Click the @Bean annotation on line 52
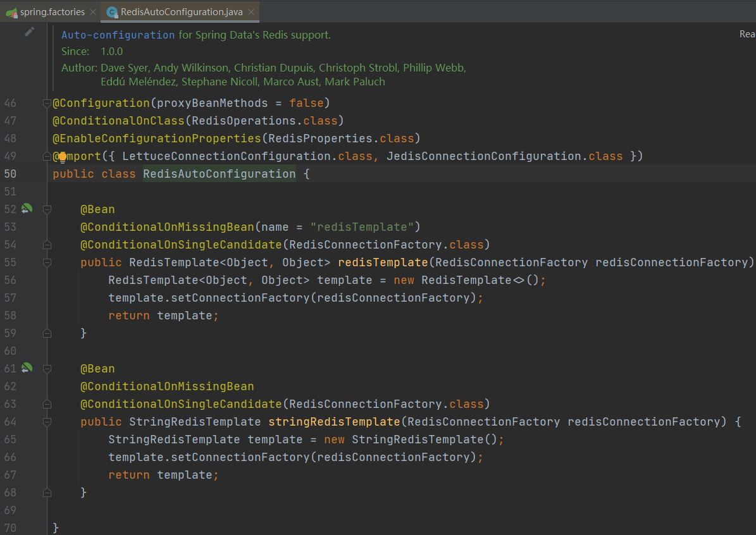Viewport: 756px width, 535px height. click(x=97, y=209)
